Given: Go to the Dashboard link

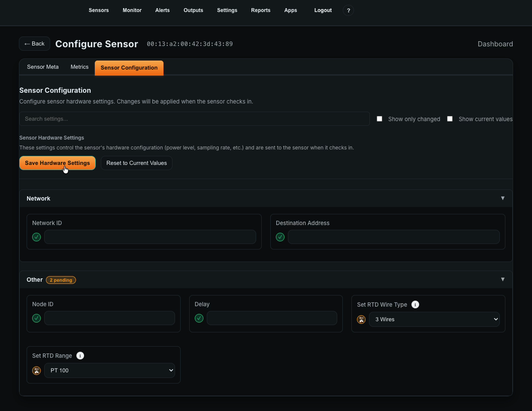Looking at the screenshot, I should pyautogui.click(x=495, y=44).
